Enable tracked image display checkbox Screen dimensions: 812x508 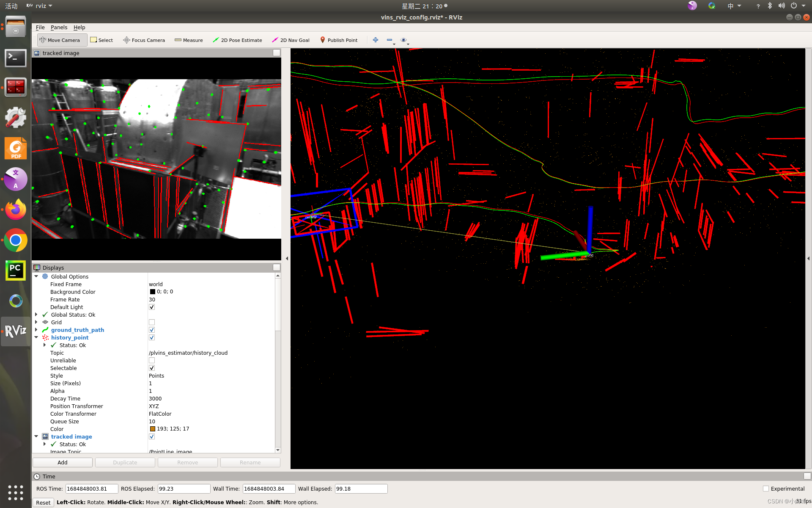pyautogui.click(x=151, y=436)
